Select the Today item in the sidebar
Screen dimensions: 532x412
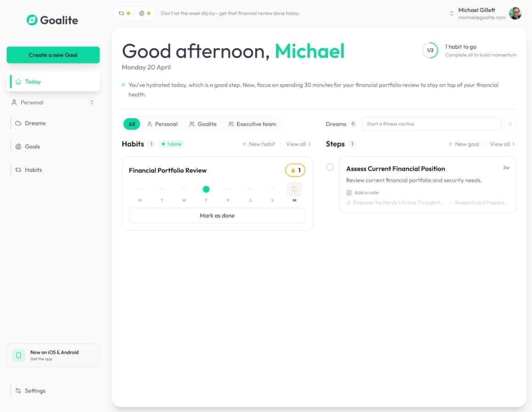click(x=33, y=81)
